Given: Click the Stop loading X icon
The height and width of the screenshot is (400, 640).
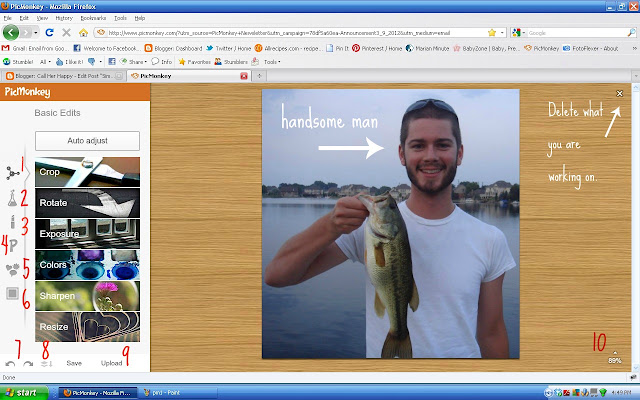Looking at the screenshot, I should click(x=67, y=33).
